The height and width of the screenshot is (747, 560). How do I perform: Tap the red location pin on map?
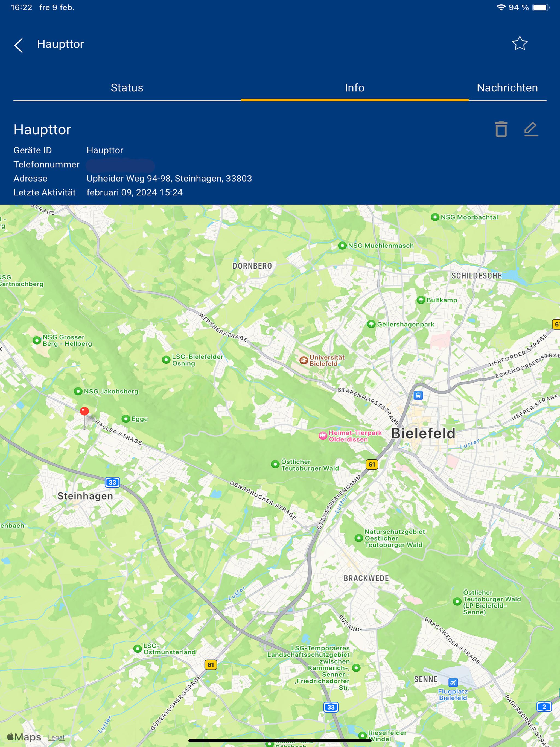pyautogui.click(x=84, y=412)
